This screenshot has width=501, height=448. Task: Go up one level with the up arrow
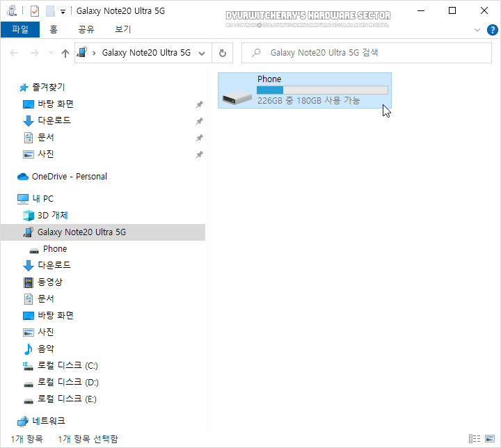tap(65, 53)
